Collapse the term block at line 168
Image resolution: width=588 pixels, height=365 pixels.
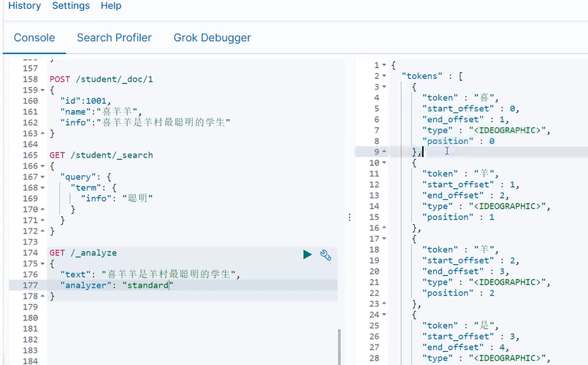tap(42, 188)
